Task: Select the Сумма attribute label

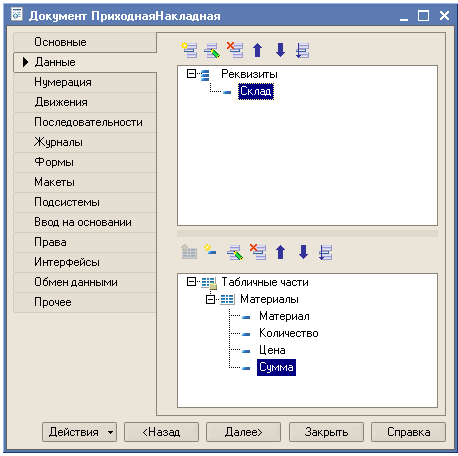Action: (276, 367)
